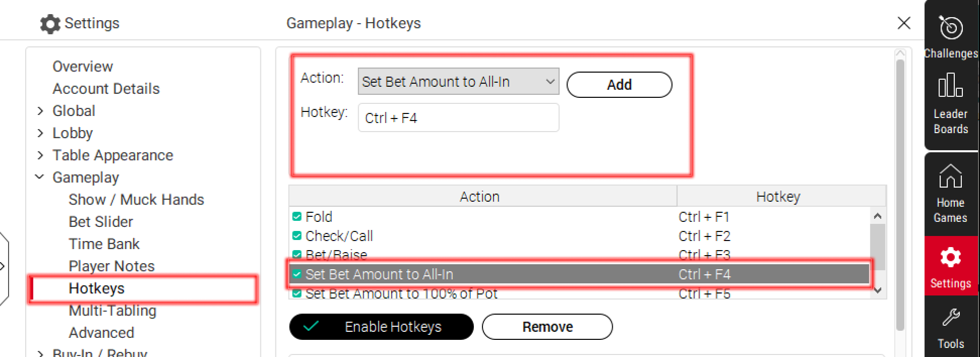The height and width of the screenshot is (357, 980).
Task: Open Tools wrench icon
Action: 951,318
